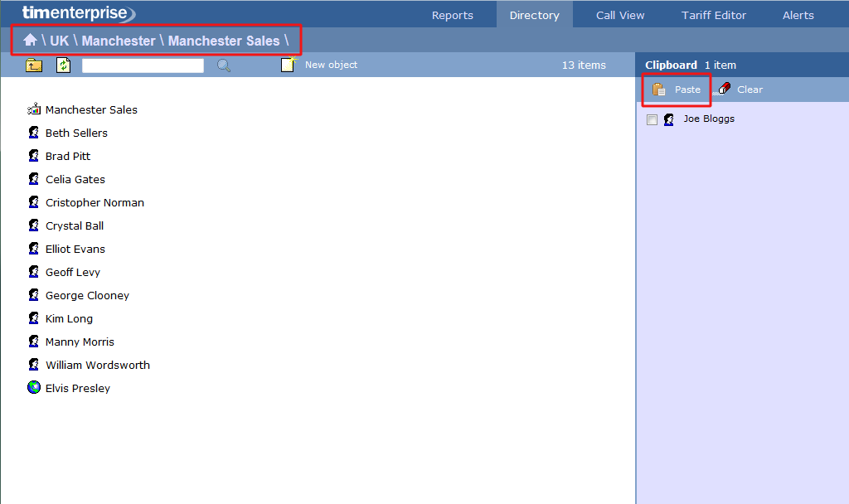This screenshot has height=504, width=849.
Task: Click the name 'Geoff Levy'
Action: pyautogui.click(x=73, y=272)
